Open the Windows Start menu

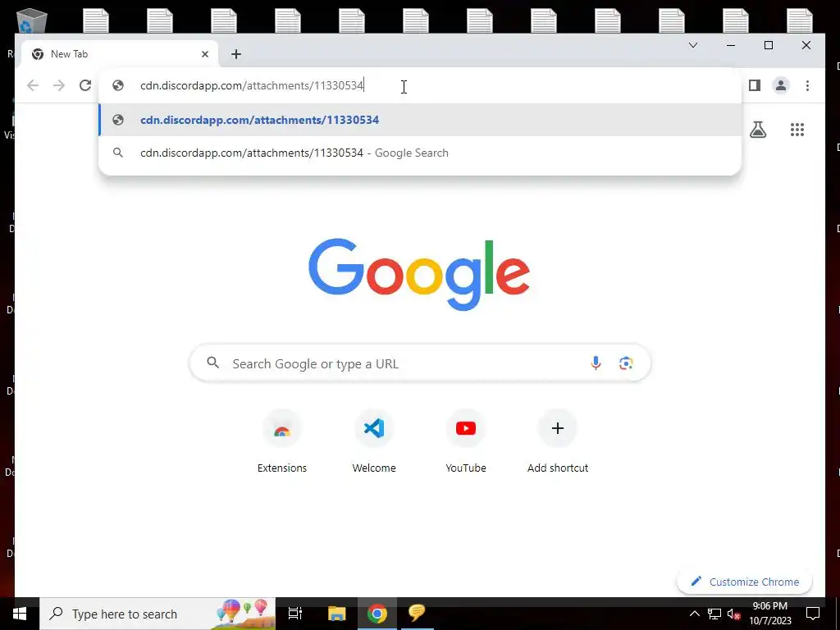pos(20,614)
